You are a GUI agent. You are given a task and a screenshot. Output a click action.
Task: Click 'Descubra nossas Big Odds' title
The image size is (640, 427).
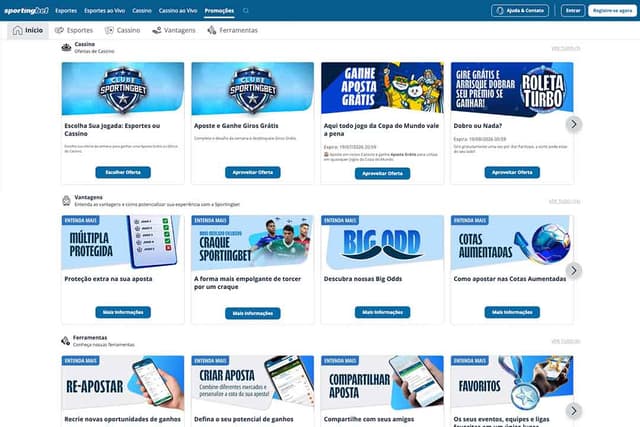(x=363, y=279)
